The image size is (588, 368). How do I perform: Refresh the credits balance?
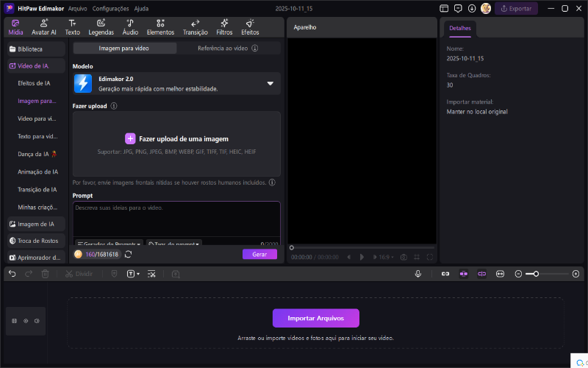128,254
